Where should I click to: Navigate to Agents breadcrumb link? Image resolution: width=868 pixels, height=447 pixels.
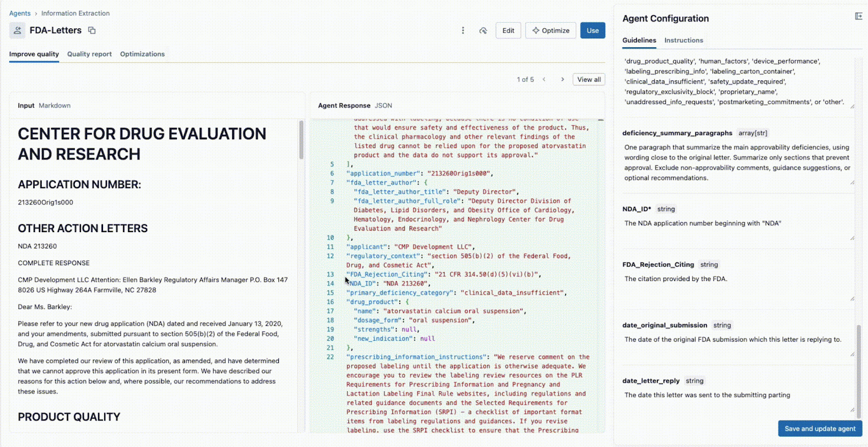click(x=20, y=13)
